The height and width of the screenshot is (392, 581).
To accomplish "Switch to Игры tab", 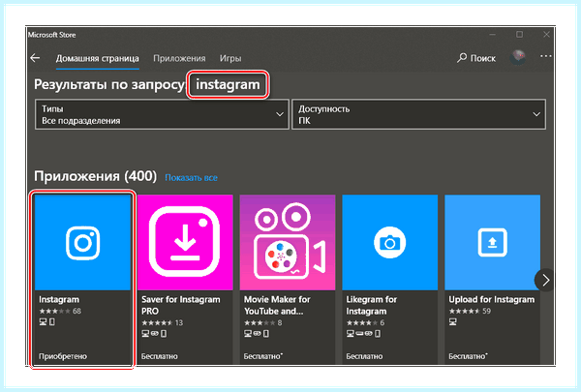I will pos(230,58).
